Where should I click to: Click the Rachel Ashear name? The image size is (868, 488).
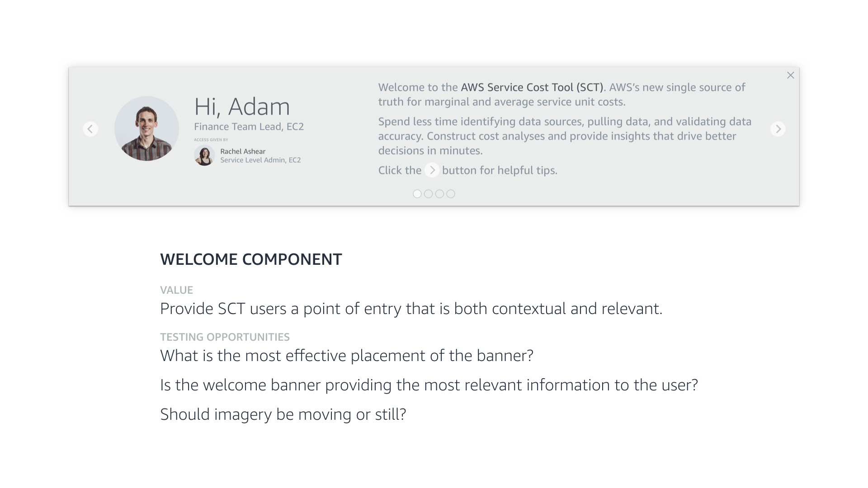(x=243, y=151)
